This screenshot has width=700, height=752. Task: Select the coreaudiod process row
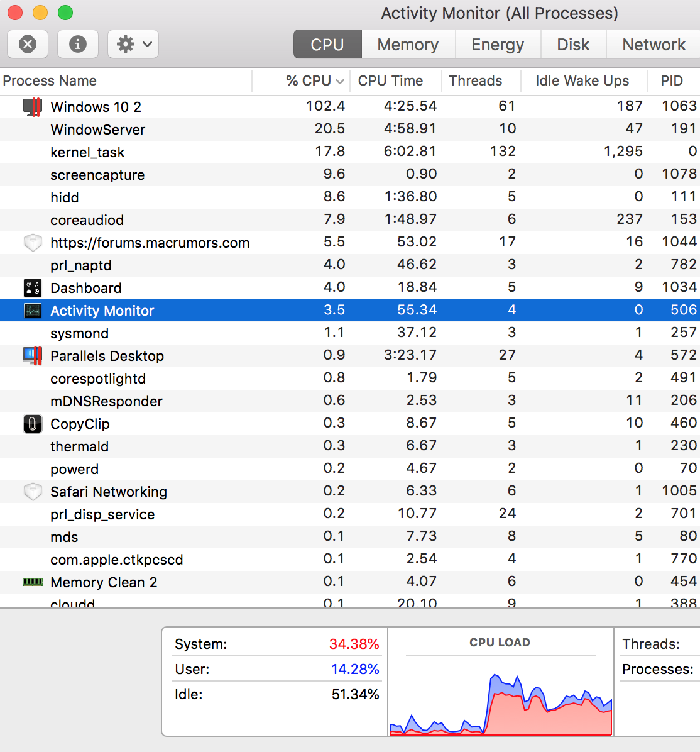click(x=350, y=220)
